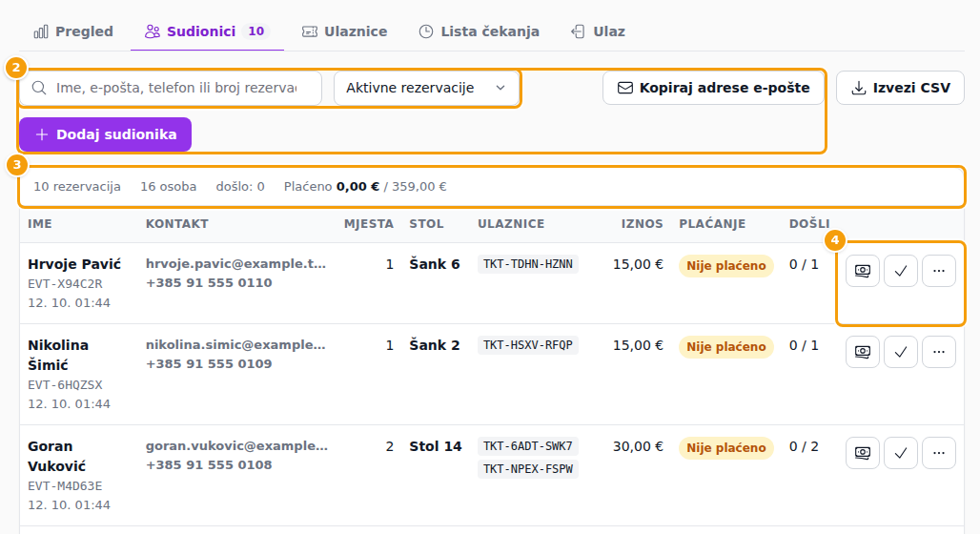Open the Pregled tab
Screen dimensions: 980x534
[x=73, y=31]
